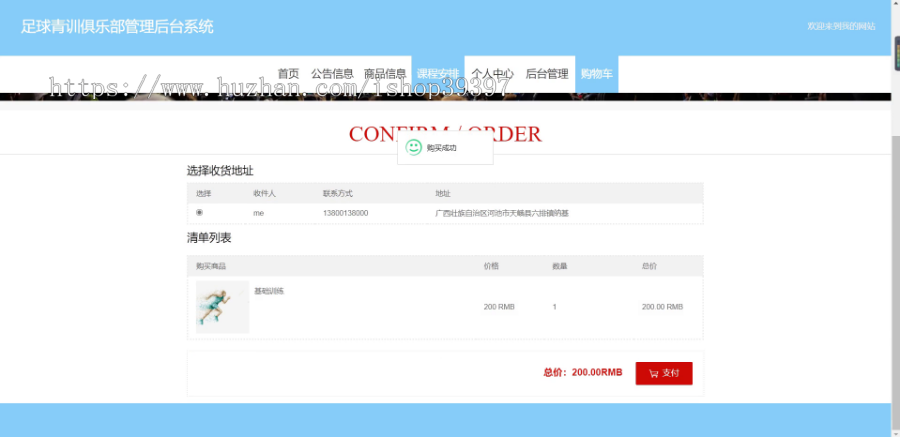Click the 数量 column header
Viewport: 900px width, 437px height.
[560, 266]
